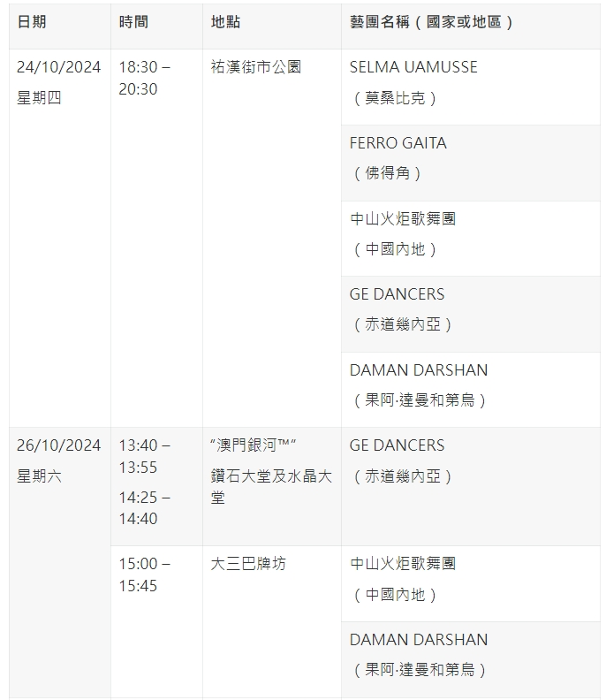This screenshot has height=700, width=606.
Task: Click the 澳門銀河 鑽石大堂及水晶大堂 venue cell
Action: pos(272,487)
